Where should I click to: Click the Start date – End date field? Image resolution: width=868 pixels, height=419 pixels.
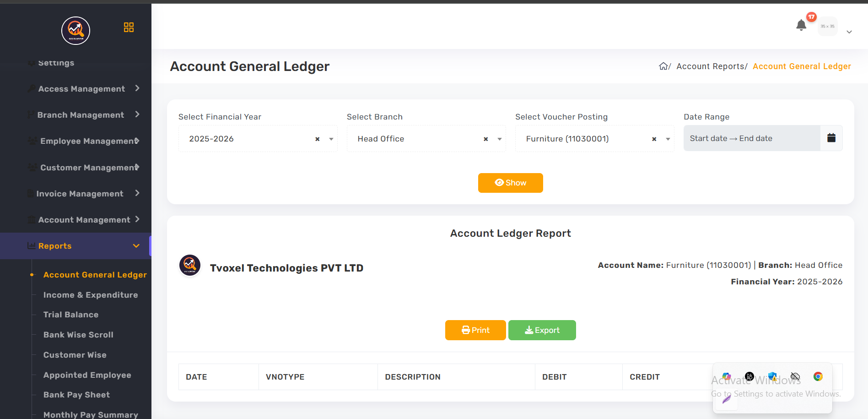pos(751,138)
